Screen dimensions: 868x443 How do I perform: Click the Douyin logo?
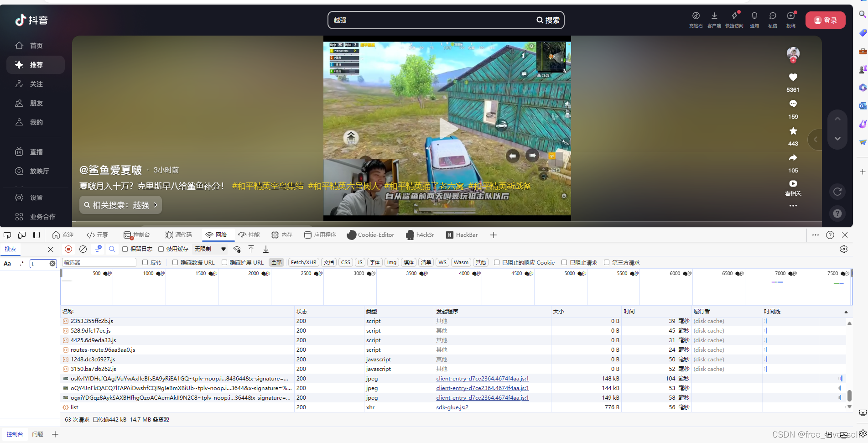(x=31, y=20)
